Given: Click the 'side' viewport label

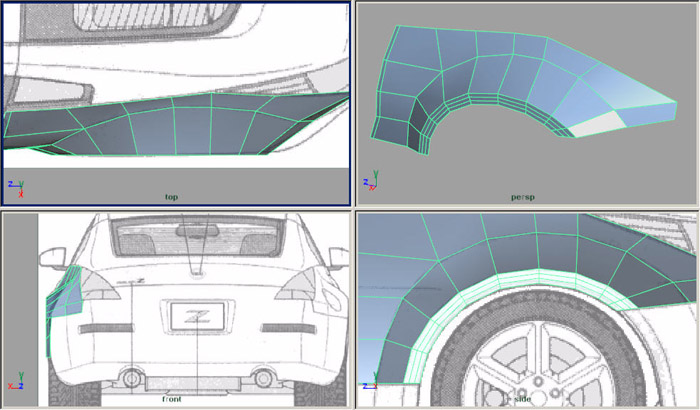Looking at the screenshot, I should click(x=521, y=399).
